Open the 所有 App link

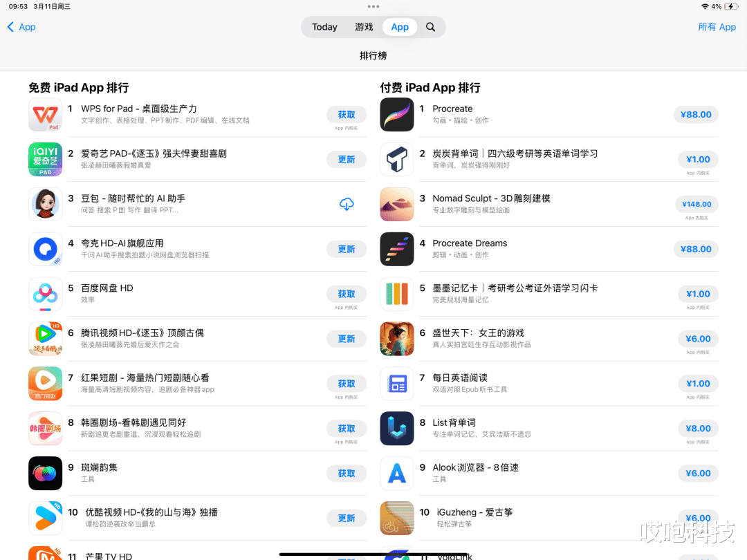(717, 27)
